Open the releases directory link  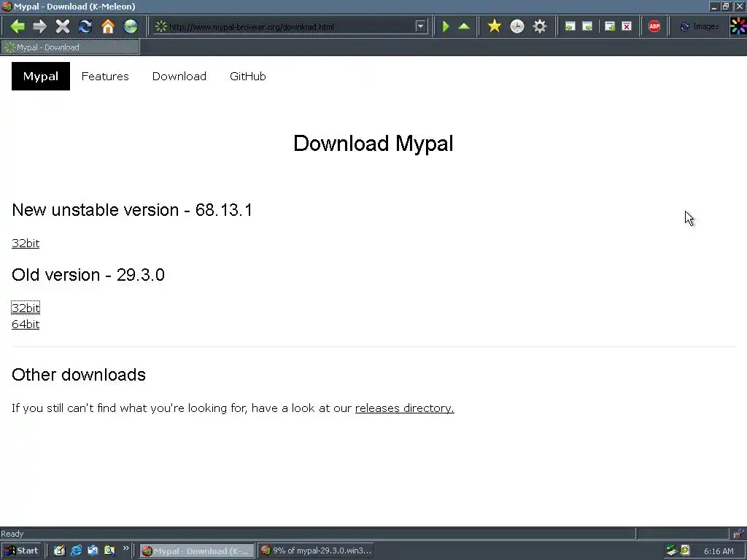click(x=404, y=408)
